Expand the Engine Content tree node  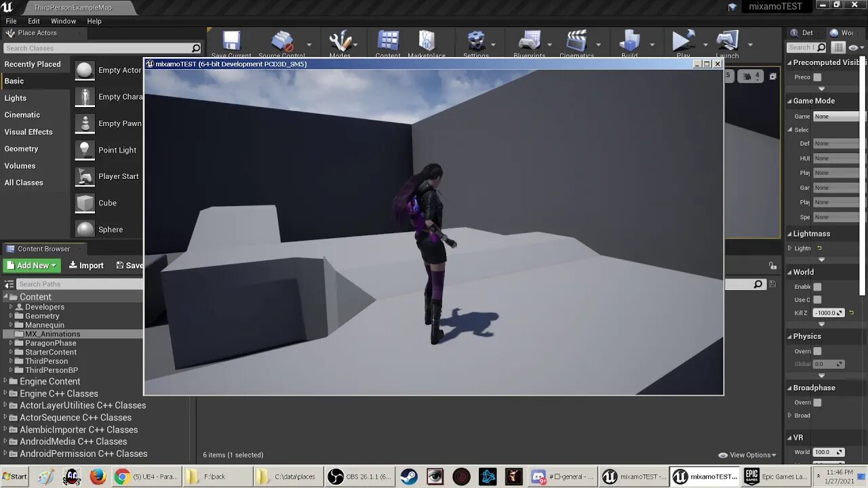coord(5,382)
